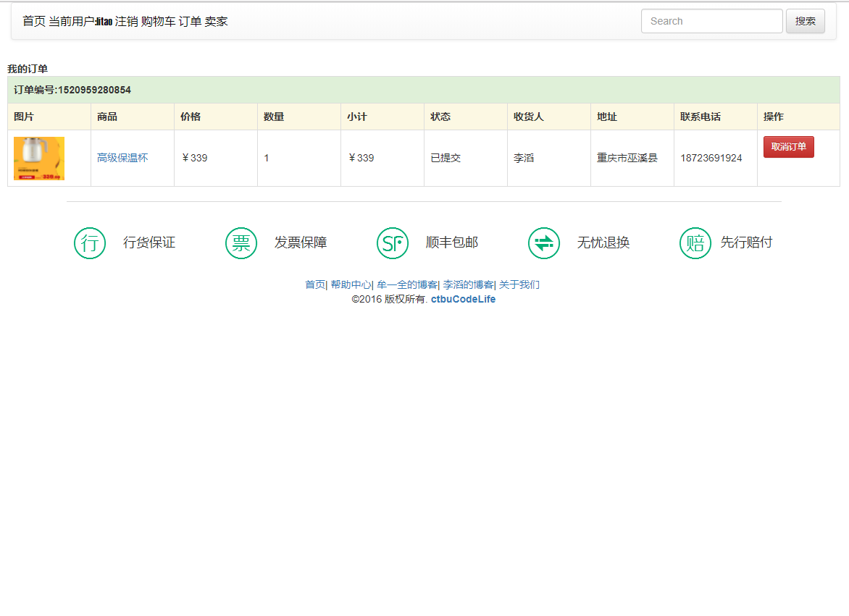Open the 卖家 seller page
The height and width of the screenshot is (616, 849).
coord(216,22)
